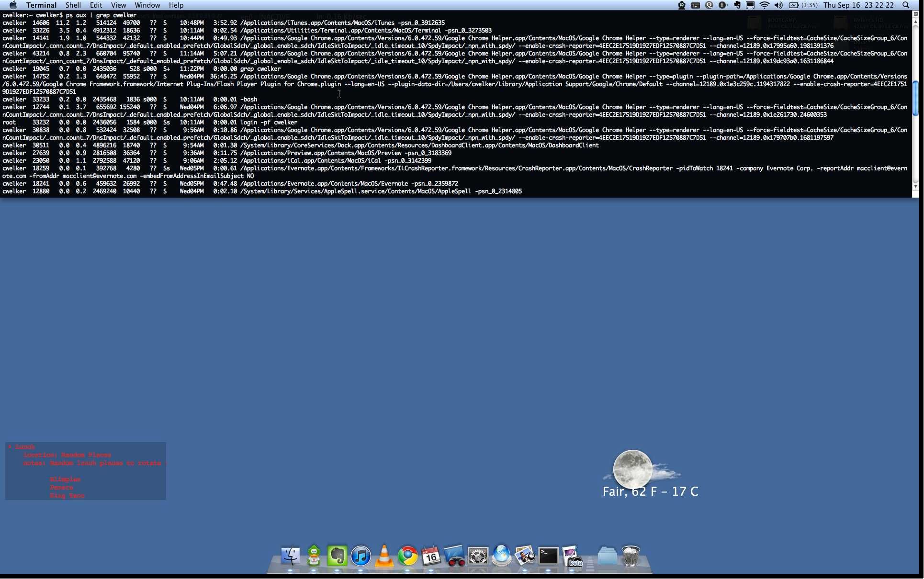Click the CrashReporter process line
This screenshot has height=579, width=924.
click(455, 172)
